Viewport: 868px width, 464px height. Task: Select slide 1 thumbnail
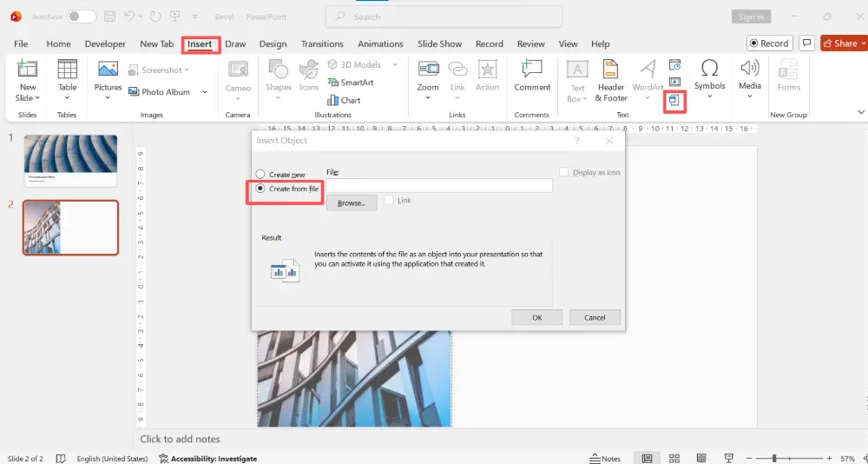pos(70,161)
